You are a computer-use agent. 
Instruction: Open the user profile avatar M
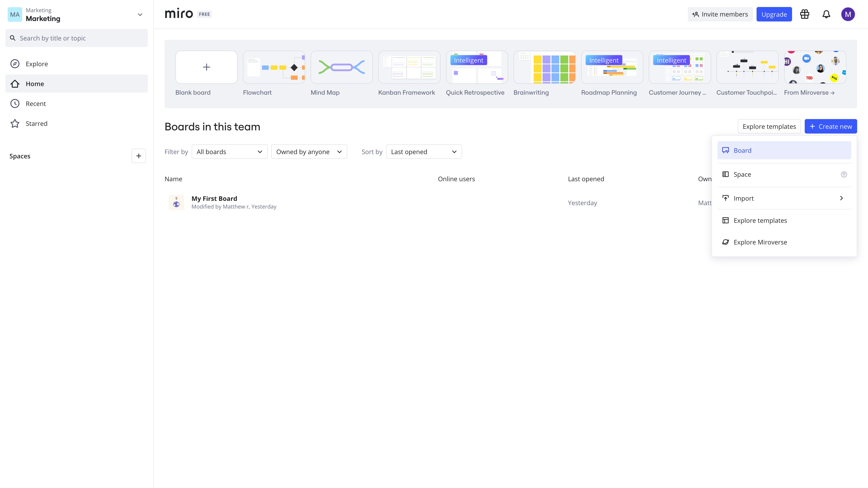pyautogui.click(x=848, y=14)
